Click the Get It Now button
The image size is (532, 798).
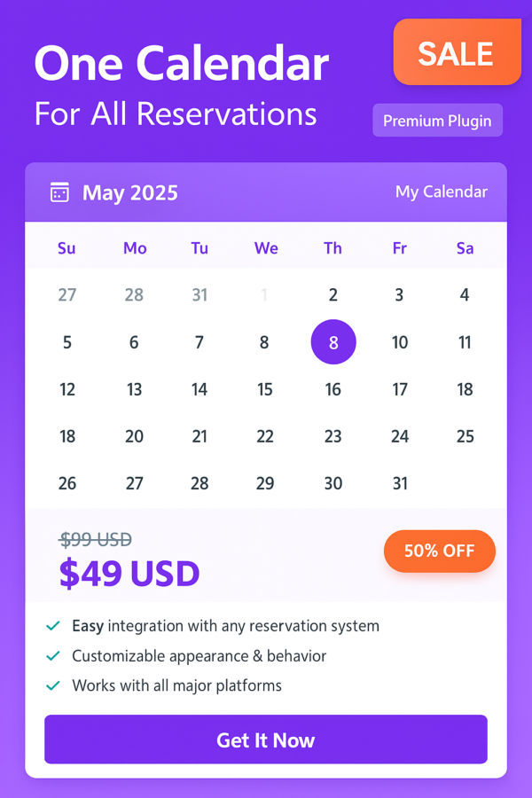tap(266, 739)
